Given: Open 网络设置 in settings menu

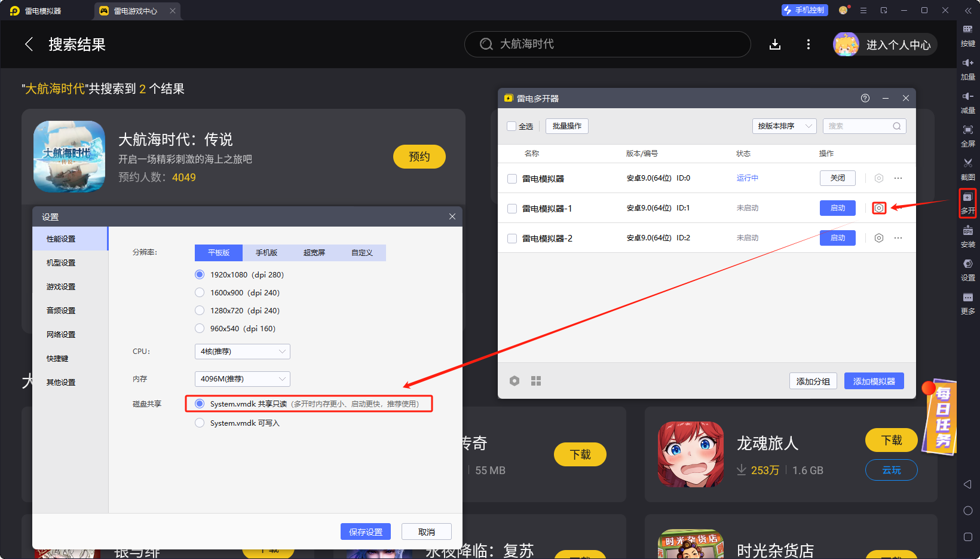Looking at the screenshot, I should [x=70, y=334].
